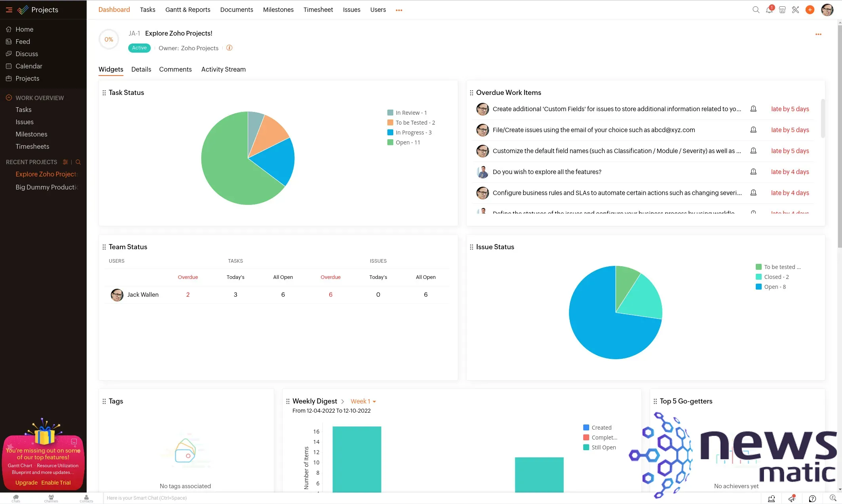The height and width of the screenshot is (504, 842).
Task: Open the Milestones top tab
Action: pyautogui.click(x=278, y=10)
